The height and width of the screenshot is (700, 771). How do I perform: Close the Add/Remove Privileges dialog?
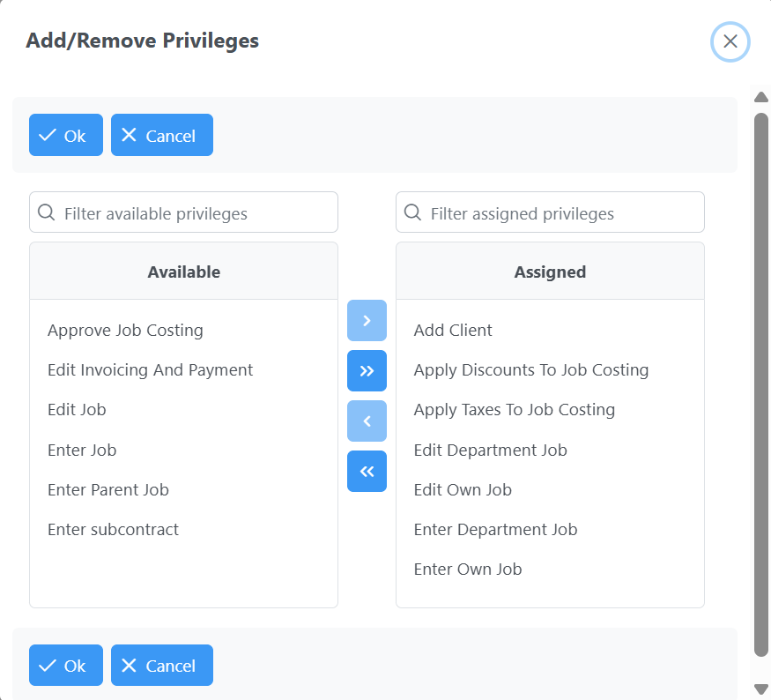730,41
